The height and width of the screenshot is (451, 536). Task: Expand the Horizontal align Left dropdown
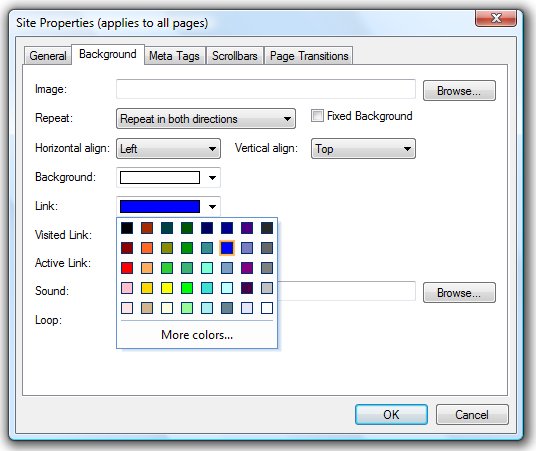coord(168,148)
